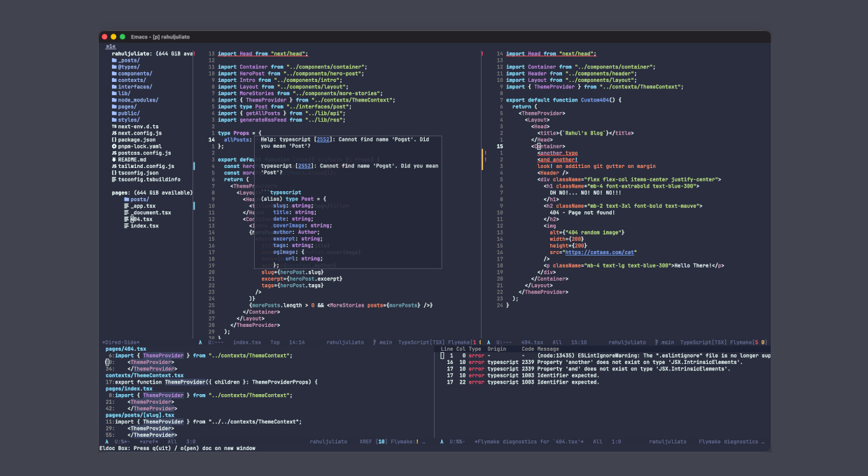This screenshot has height=476, width=868.
Task: Click ESLintIgnoreWarning diagnostic row
Action: click(x=605, y=356)
